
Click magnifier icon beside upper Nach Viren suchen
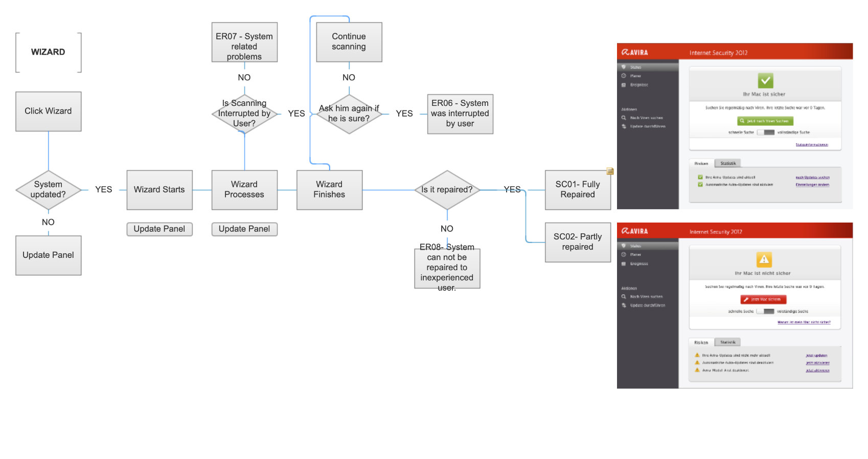pos(624,118)
